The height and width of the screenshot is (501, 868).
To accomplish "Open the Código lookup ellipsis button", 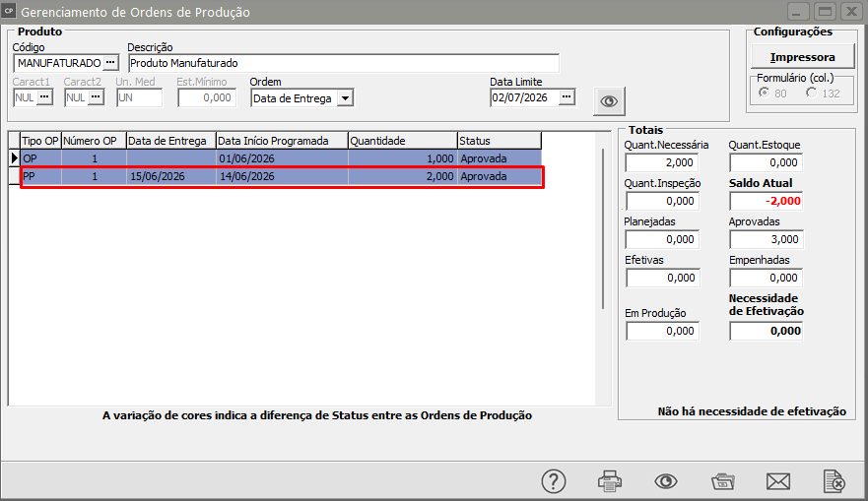I will pyautogui.click(x=110, y=62).
